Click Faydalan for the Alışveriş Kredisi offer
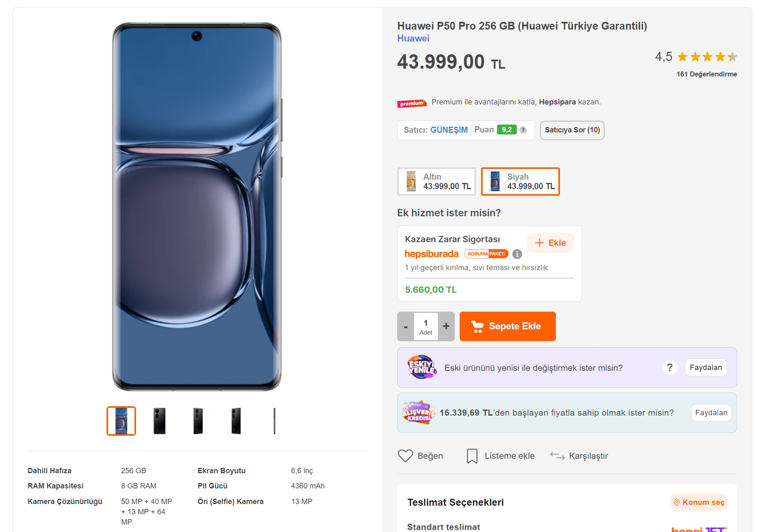The image size is (759, 532). pyautogui.click(x=711, y=413)
